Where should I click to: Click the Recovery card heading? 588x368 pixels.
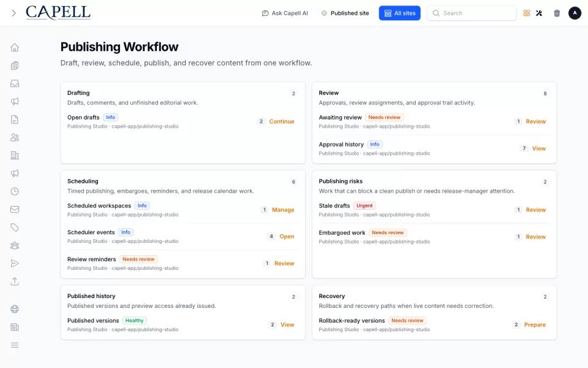click(331, 296)
